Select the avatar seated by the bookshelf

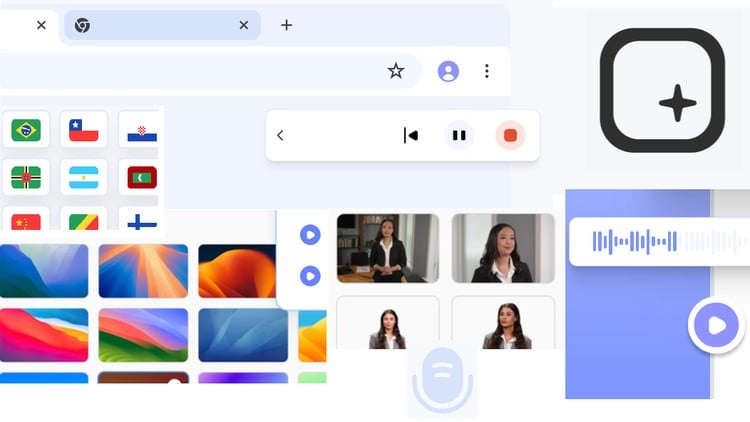(x=387, y=248)
